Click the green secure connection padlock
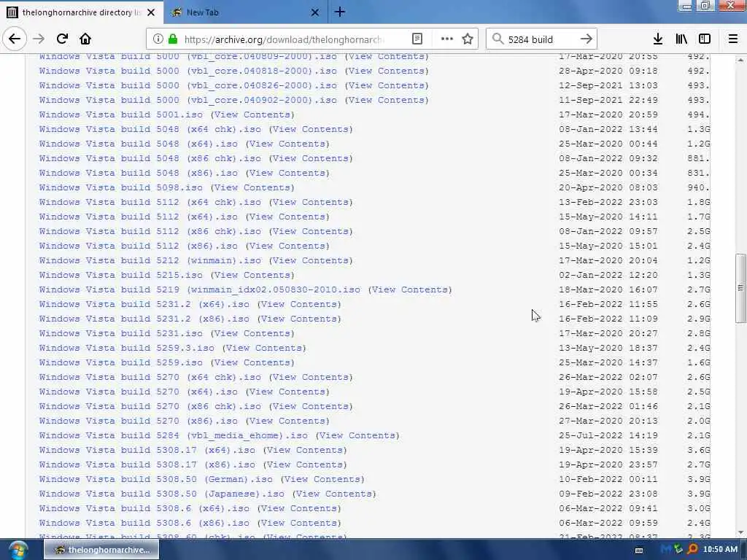Image resolution: width=747 pixels, height=560 pixels. (x=172, y=39)
